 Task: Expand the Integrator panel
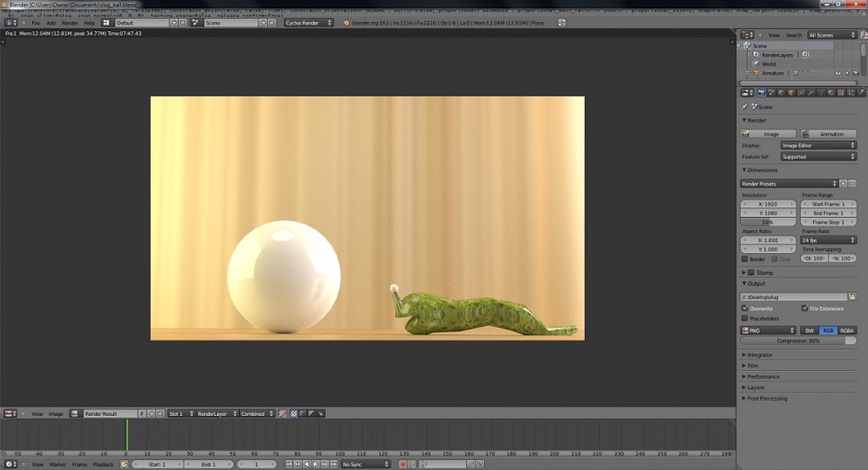(759, 355)
